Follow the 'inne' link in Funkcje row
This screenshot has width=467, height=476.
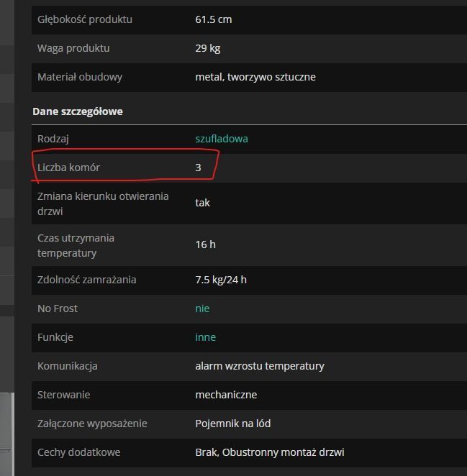point(205,337)
